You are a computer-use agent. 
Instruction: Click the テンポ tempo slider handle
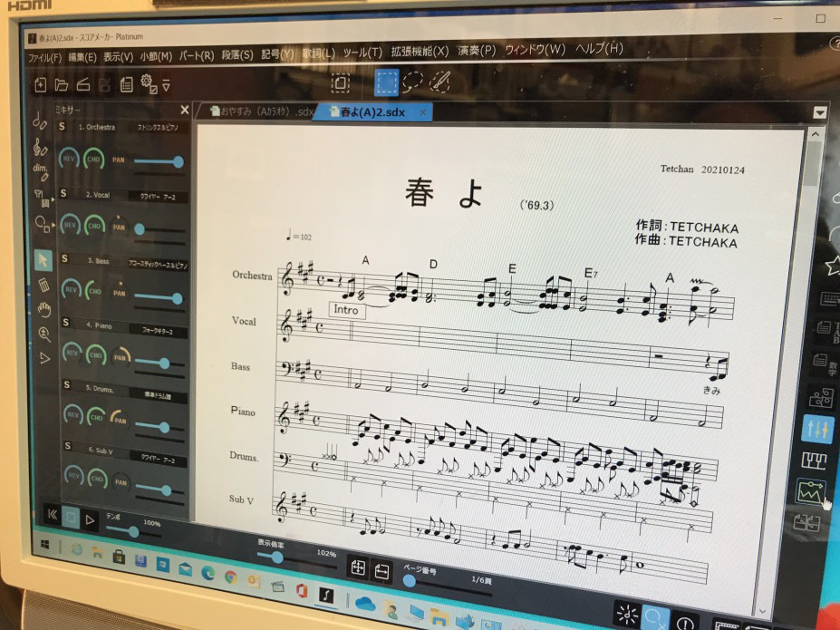[x=133, y=532]
